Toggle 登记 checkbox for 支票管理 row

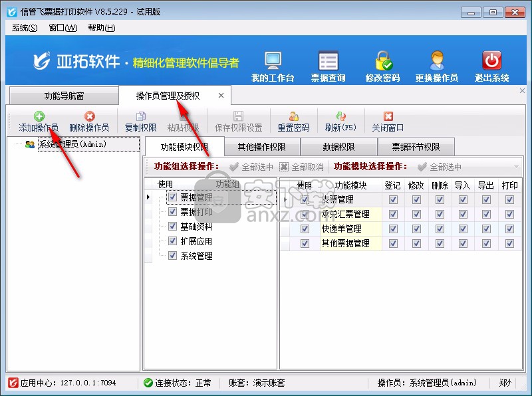pos(393,200)
